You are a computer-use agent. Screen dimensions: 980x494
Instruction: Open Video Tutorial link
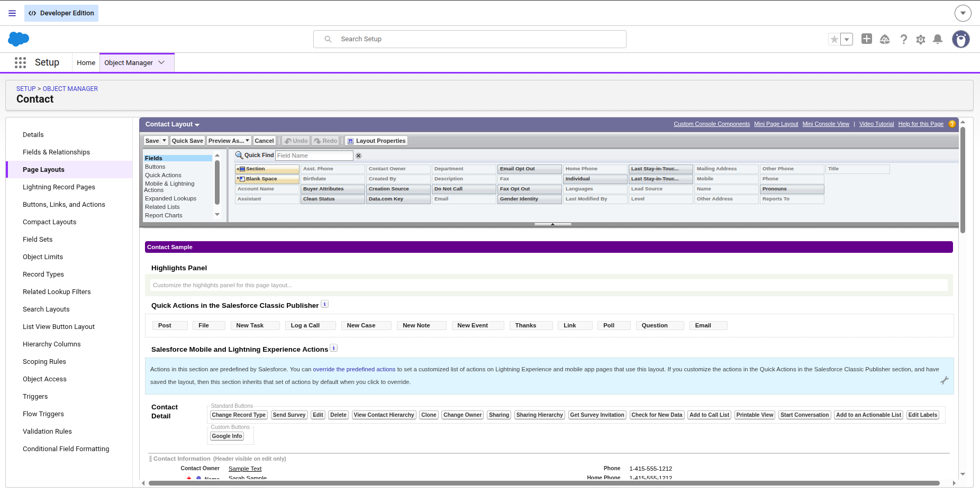(876, 124)
